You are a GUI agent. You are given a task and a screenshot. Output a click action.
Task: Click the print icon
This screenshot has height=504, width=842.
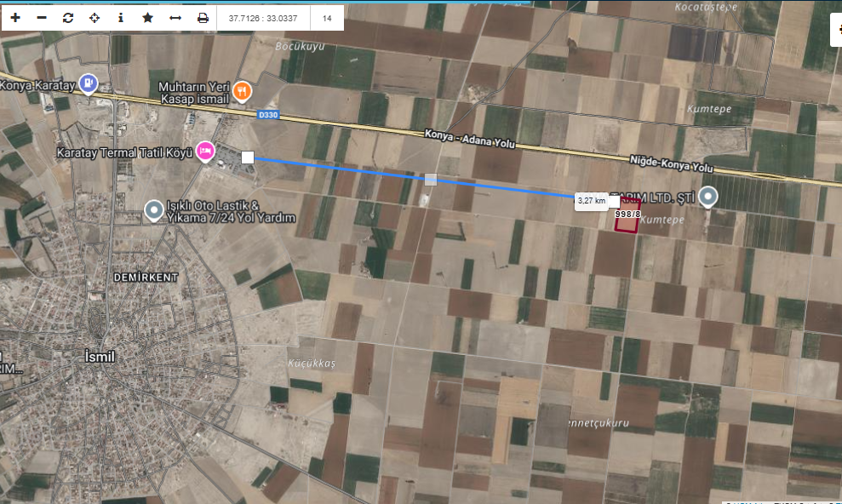[x=203, y=18]
